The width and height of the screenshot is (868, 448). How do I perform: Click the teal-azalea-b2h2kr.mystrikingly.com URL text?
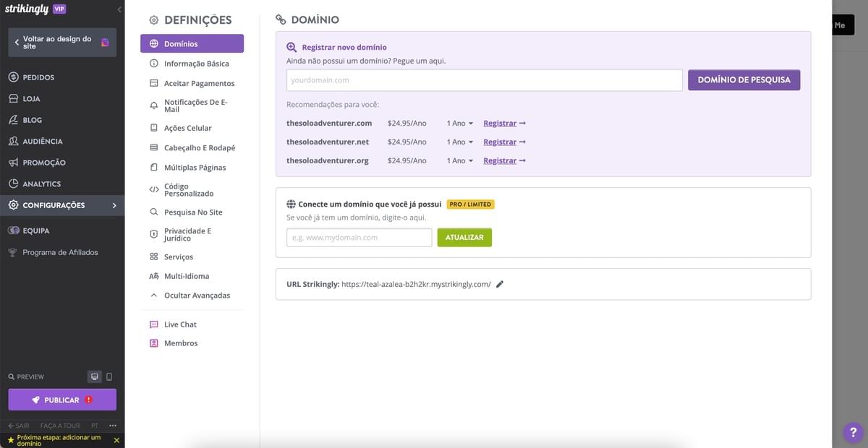416,284
